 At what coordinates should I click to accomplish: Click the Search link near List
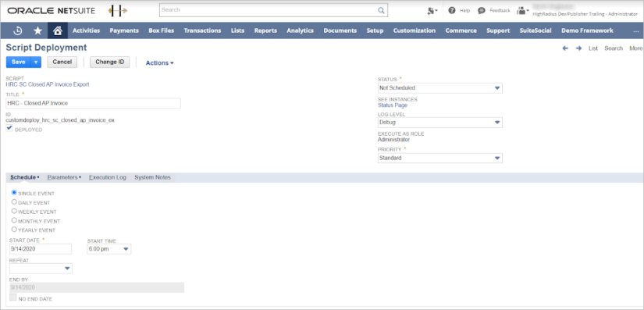(614, 48)
